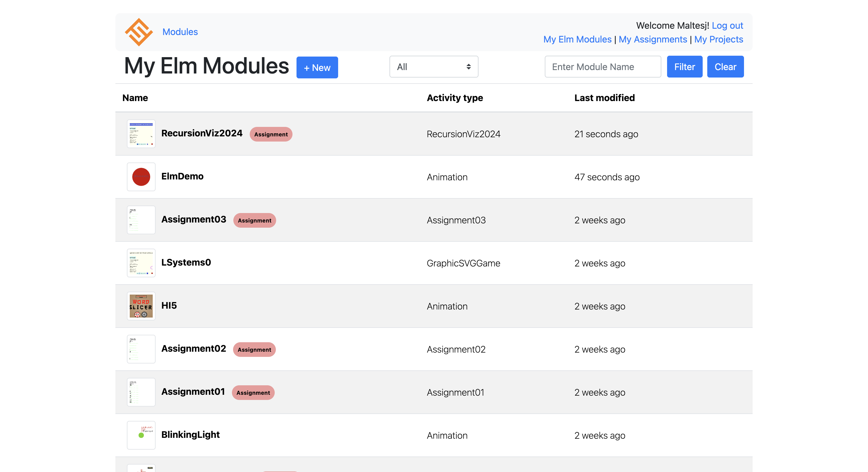Go to My Projects

[x=718, y=39]
